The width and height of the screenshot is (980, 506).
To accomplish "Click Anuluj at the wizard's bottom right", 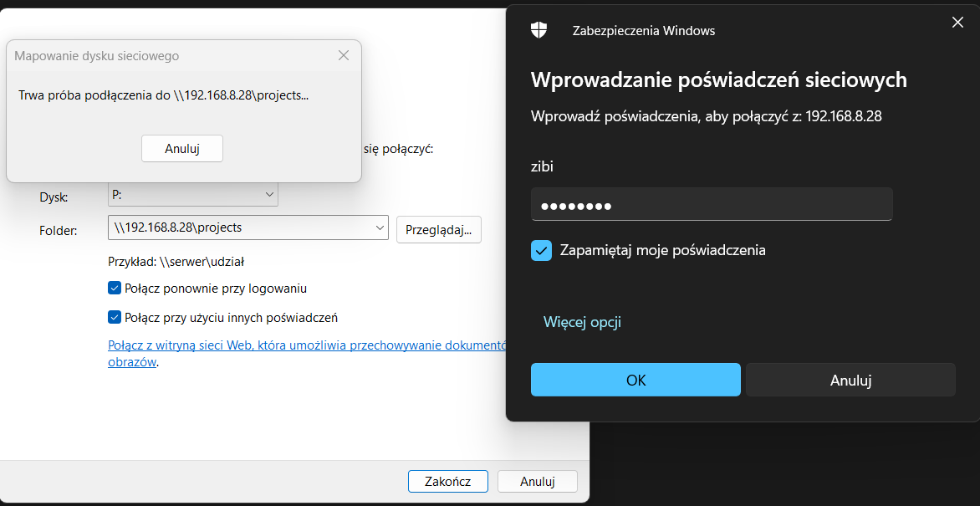I will coord(537,482).
